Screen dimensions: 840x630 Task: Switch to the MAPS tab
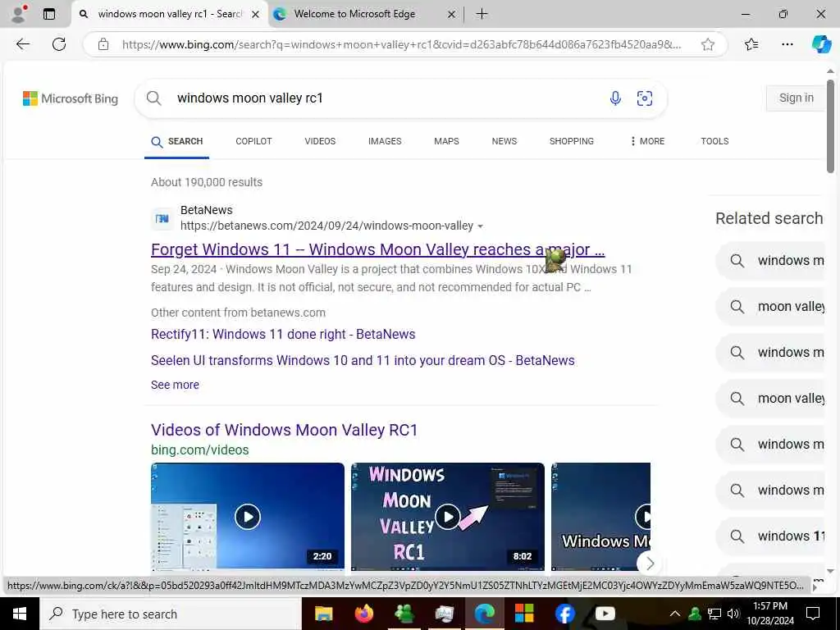pos(446,141)
